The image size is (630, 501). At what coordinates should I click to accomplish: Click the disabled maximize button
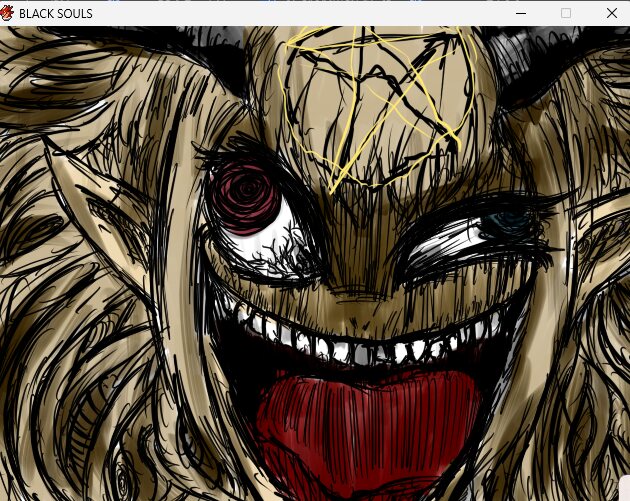pyautogui.click(x=566, y=13)
